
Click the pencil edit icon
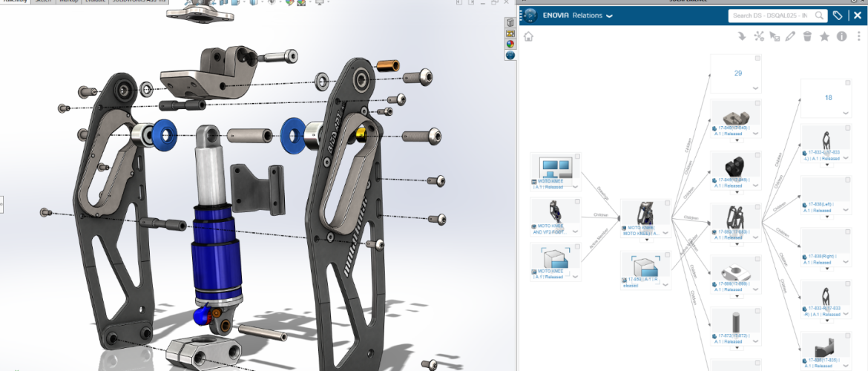[790, 36]
